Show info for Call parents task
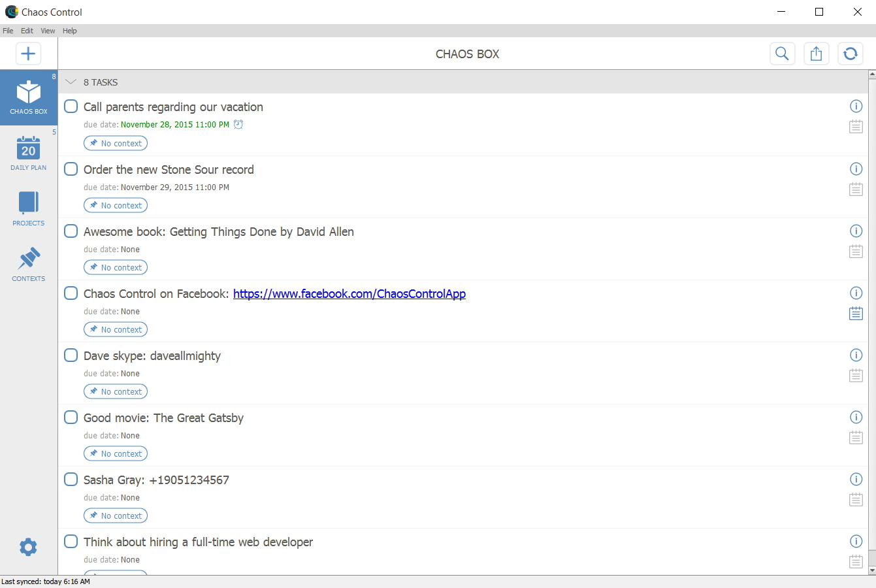This screenshot has width=876, height=588. [856, 106]
